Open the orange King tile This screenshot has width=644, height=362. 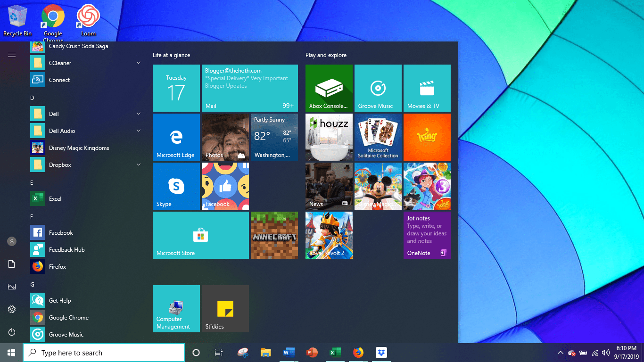click(427, 137)
